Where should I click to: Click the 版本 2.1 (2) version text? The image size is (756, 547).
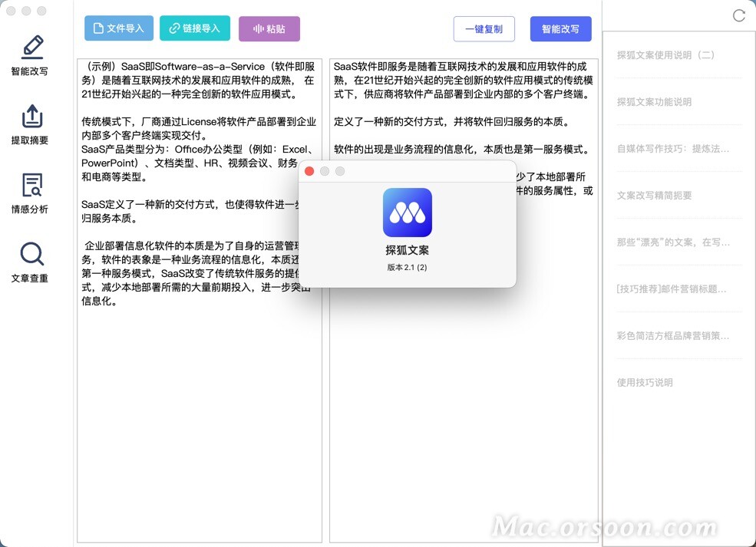click(408, 267)
